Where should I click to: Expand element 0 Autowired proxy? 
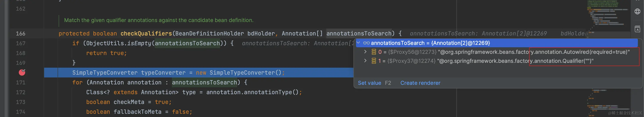click(365, 52)
